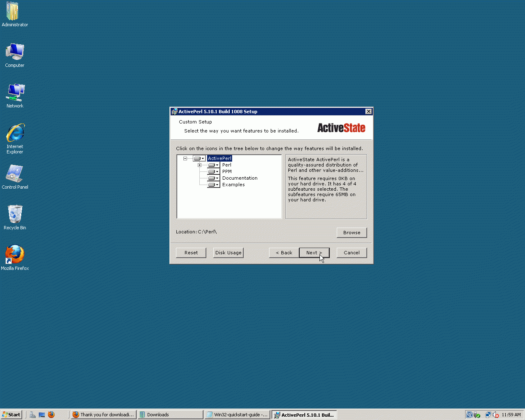
Task: Click the Show Desktop quick launch icon
Action: (x=42, y=415)
